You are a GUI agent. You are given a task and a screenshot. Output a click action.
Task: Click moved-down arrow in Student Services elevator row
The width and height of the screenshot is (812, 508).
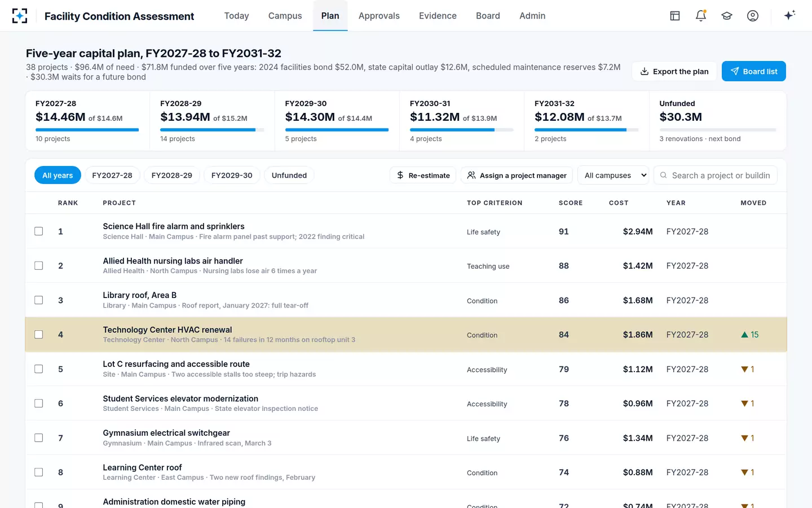[x=747, y=404]
